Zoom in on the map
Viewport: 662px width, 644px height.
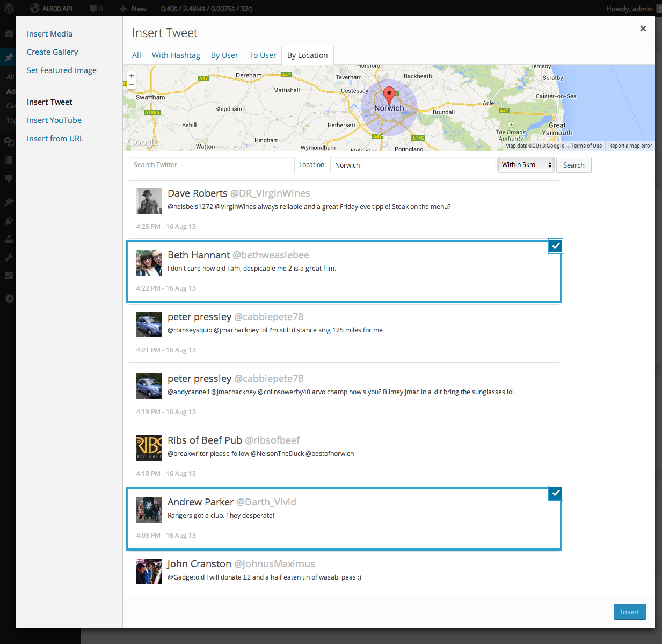point(132,76)
